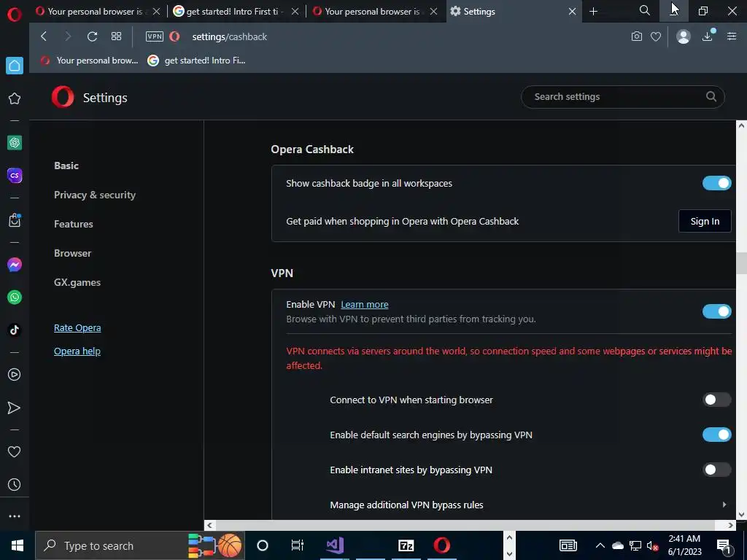Viewport: 747px width, 560px height.
Task: Click the VPN badge in the address bar
Action: coord(155,36)
